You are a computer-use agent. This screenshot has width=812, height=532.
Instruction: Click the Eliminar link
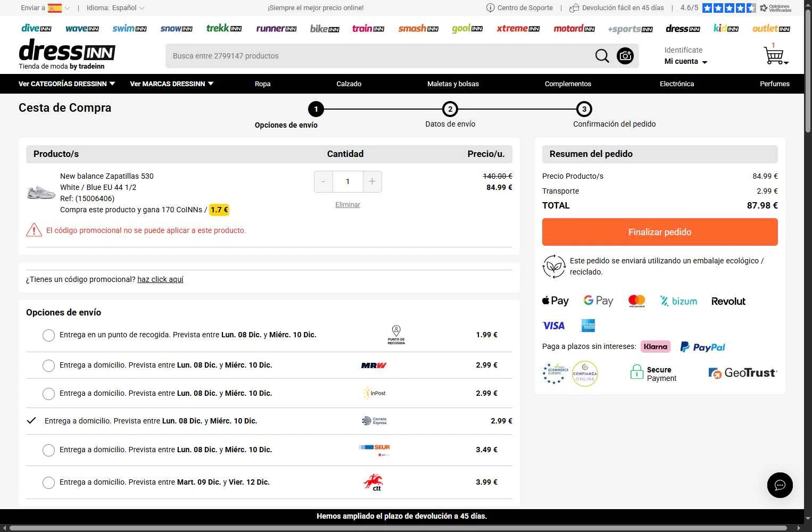[x=347, y=205]
